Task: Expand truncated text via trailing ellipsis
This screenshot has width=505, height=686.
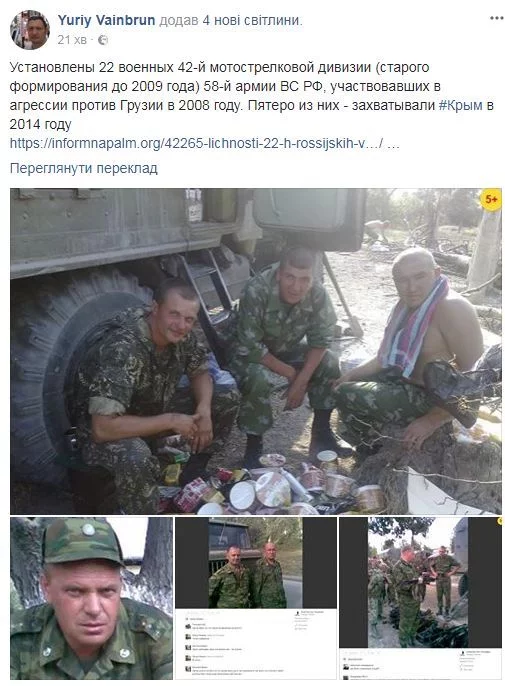Action: (x=394, y=144)
